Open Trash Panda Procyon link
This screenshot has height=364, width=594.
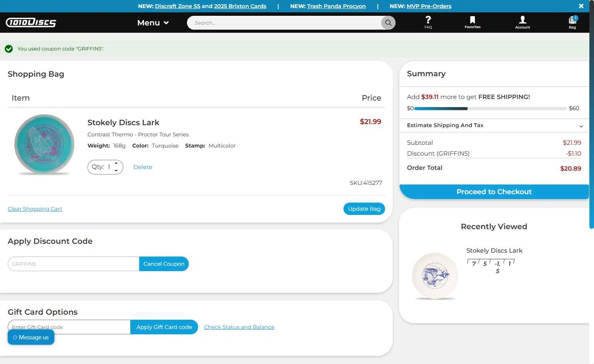(337, 6)
